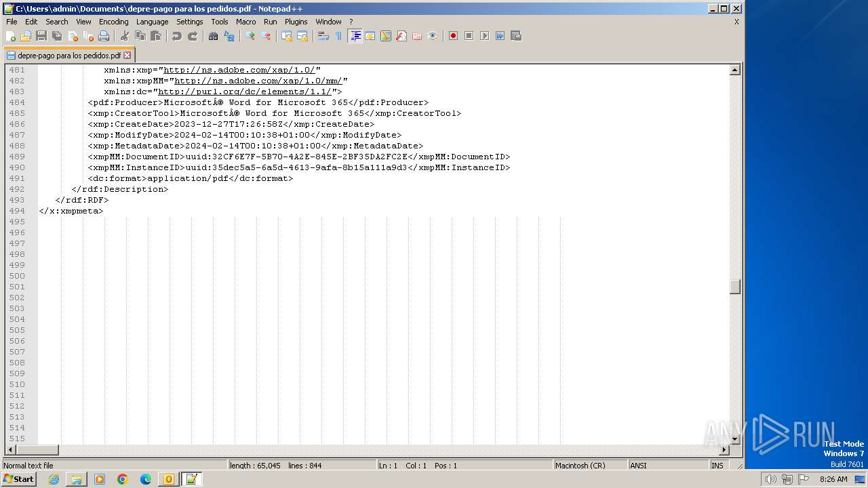Open the ? help menu
The width and height of the screenshot is (868, 488).
coord(351,22)
